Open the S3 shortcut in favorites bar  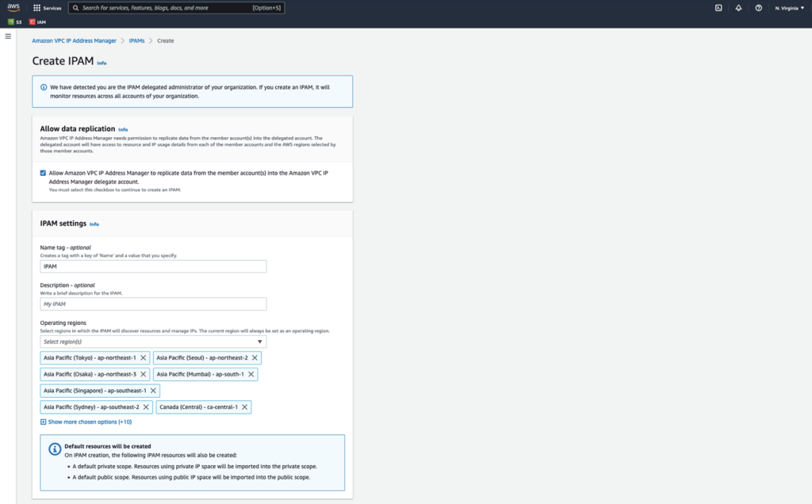pos(15,21)
